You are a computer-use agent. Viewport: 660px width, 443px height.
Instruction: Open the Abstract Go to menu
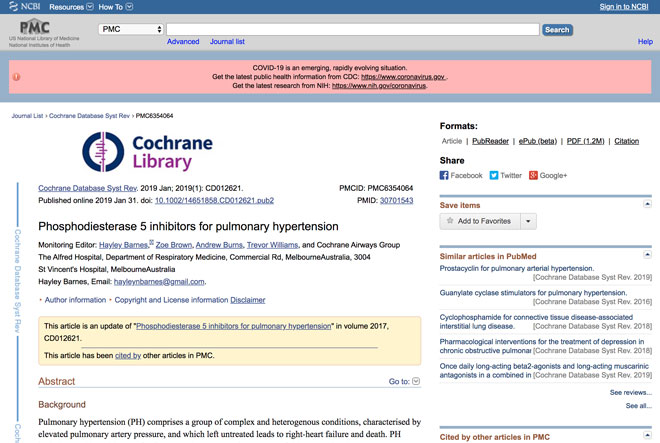(404, 381)
